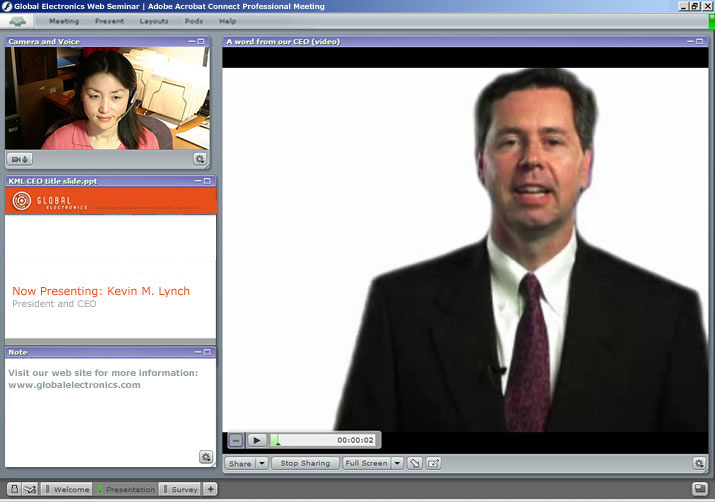Open the Pods menu
The width and height of the screenshot is (715, 502).
click(x=193, y=21)
